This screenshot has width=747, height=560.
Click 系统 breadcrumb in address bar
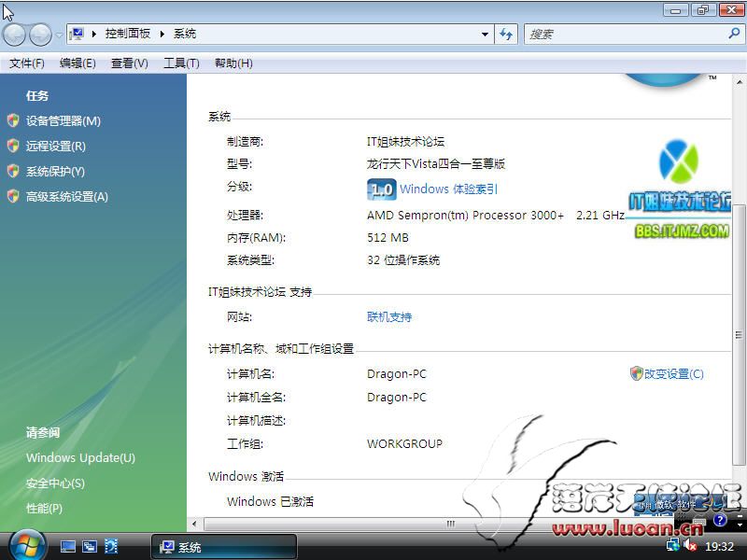coord(185,34)
